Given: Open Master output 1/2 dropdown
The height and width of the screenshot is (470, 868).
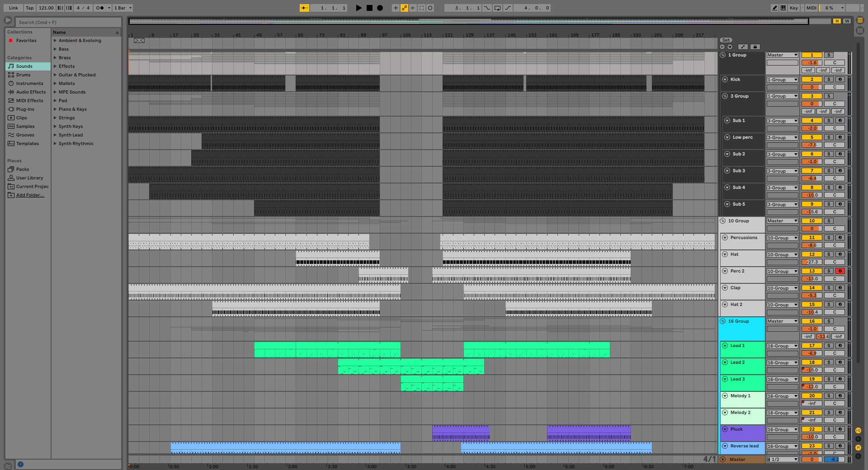Looking at the screenshot, I should point(782,460).
